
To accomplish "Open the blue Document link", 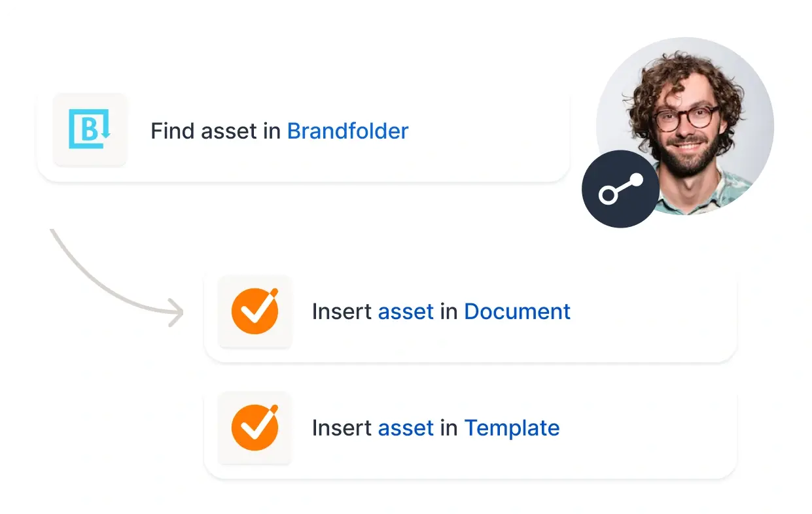I will tap(517, 311).
